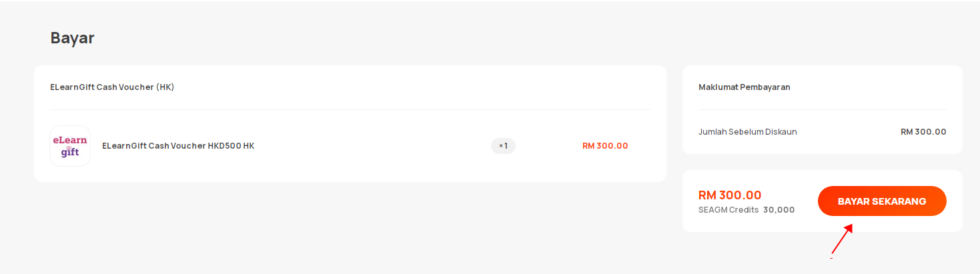This screenshot has width=980, height=274.
Task: Click the divider under Maklumat Pembayaran
Action: click(823, 109)
